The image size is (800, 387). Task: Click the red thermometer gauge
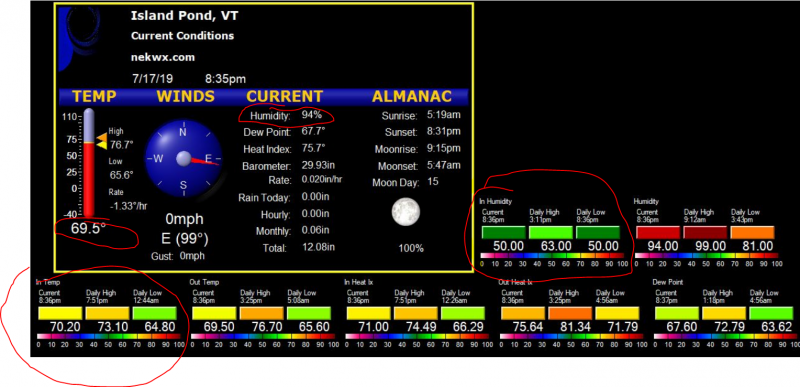tap(89, 163)
